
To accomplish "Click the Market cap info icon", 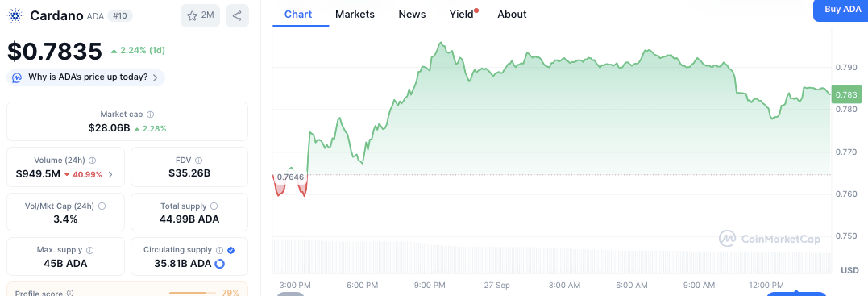I will click(151, 115).
